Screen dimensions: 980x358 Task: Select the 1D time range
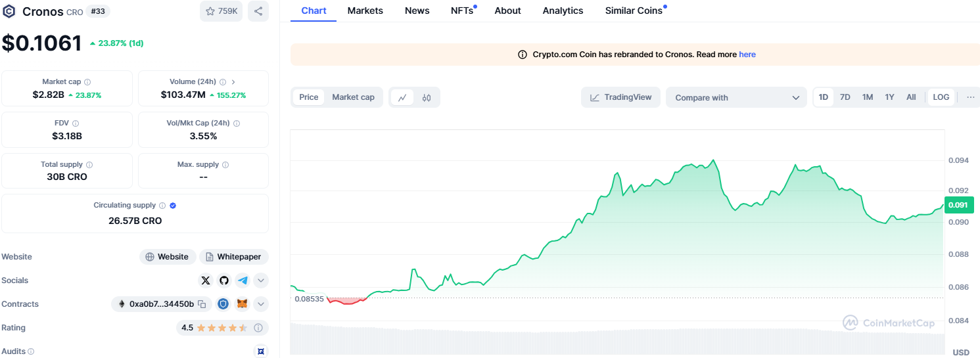click(823, 97)
